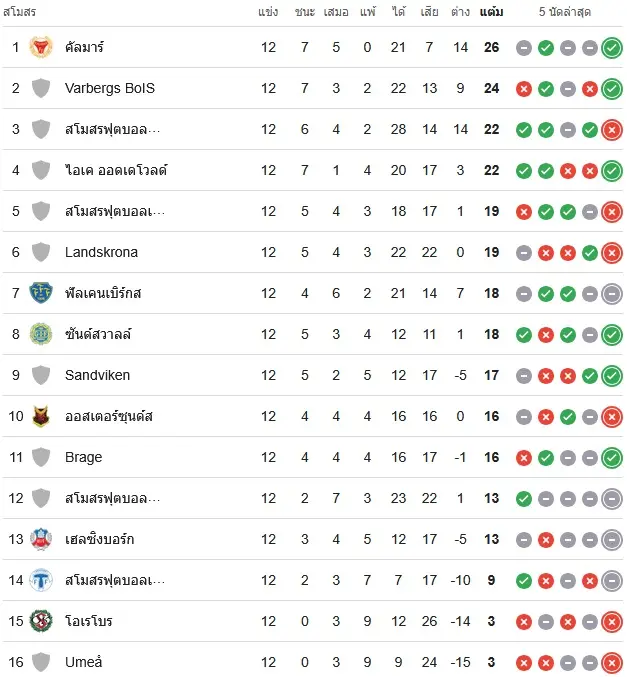Click the ฟัลเคนเบิร์กส team crest icon
627x677 pixels.
41,293
